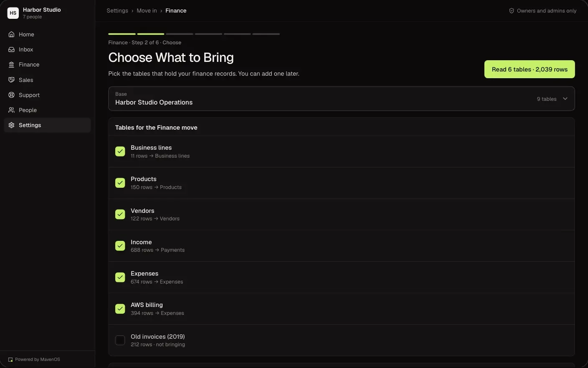The image size is (588, 368).
Task: Click the Support lifebuoy icon
Action: (x=11, y=95)
